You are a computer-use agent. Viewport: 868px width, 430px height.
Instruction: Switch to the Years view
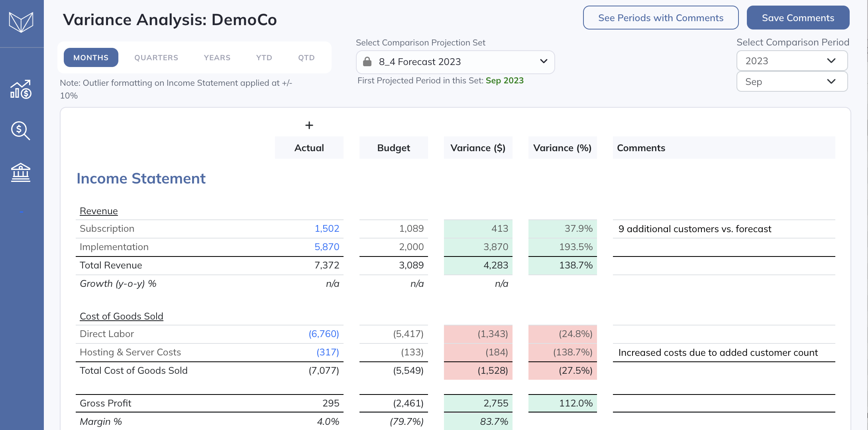pos(217,57)
